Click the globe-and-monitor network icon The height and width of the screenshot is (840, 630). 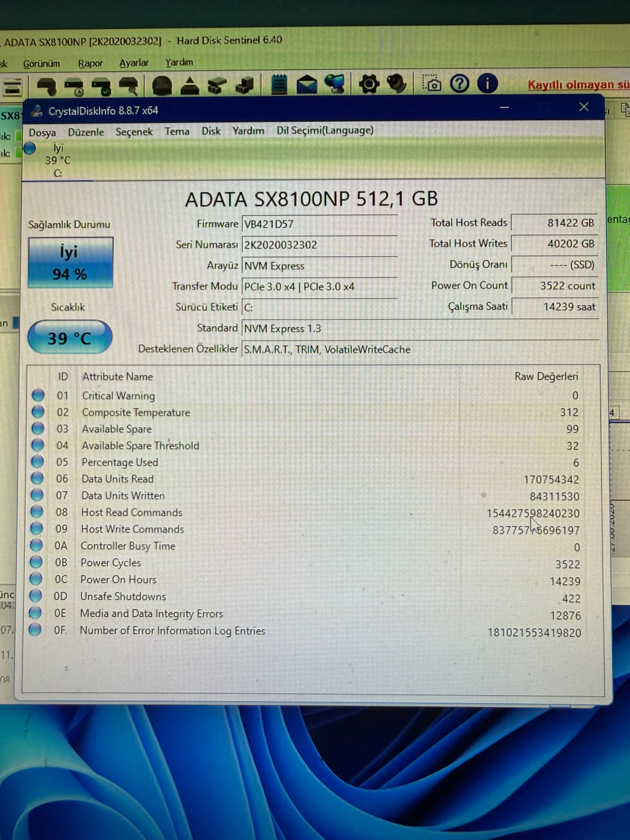click(335, 84)
